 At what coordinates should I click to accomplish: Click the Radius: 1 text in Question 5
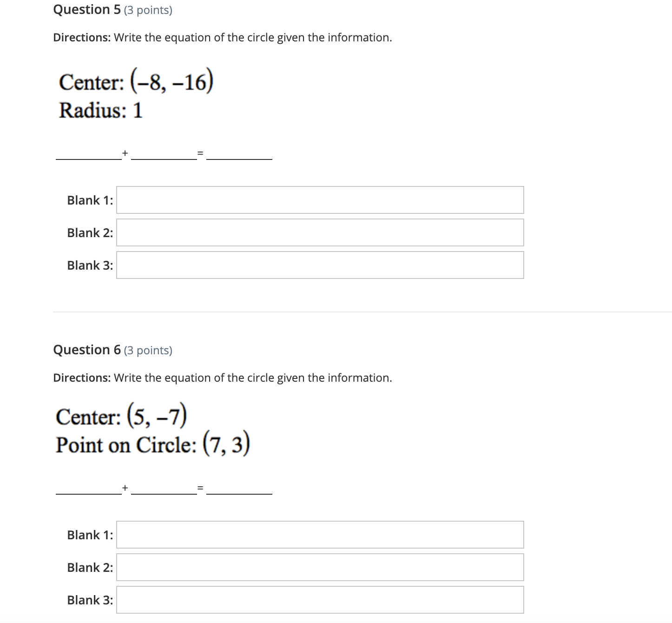pyautogui.click(x=100, y=110)
